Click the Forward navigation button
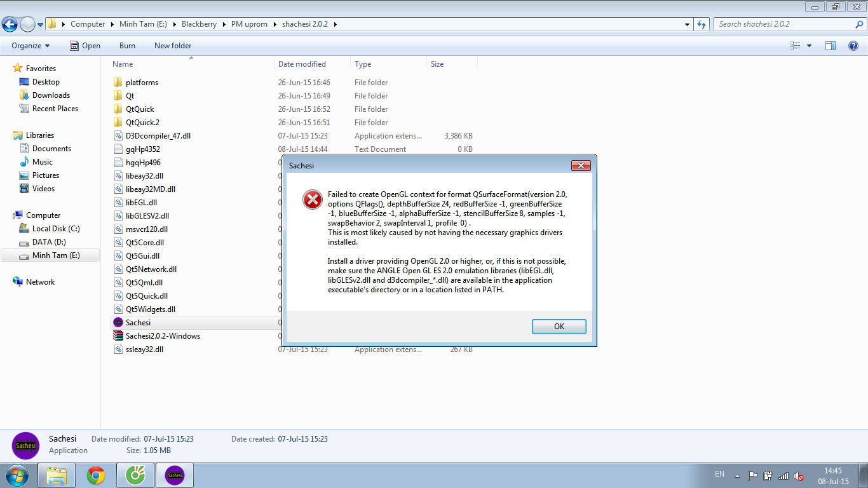This screenshot has width=868, height=488. pos(27,24)
